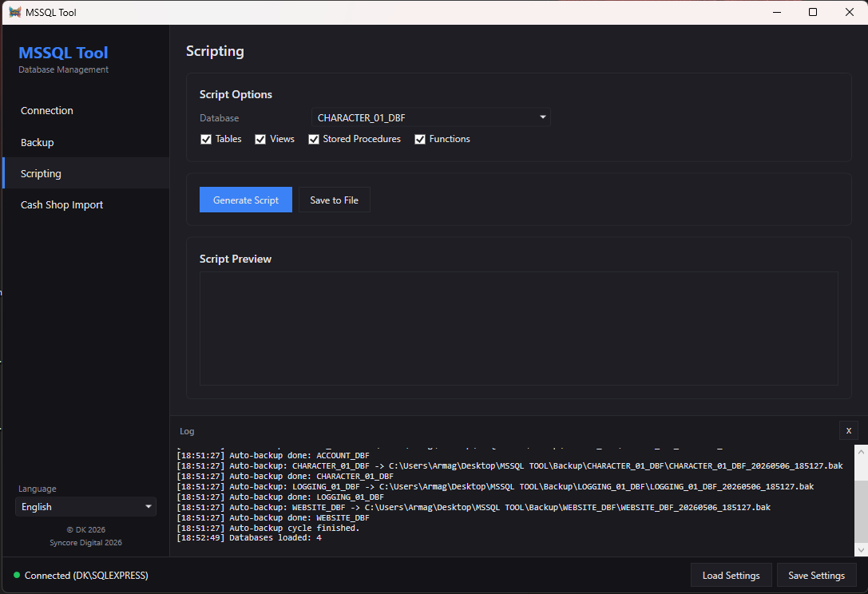868x594 pixels.
Task: Click the WEBSITE_DBF backup path log line
Action: [x=474, y=507]
